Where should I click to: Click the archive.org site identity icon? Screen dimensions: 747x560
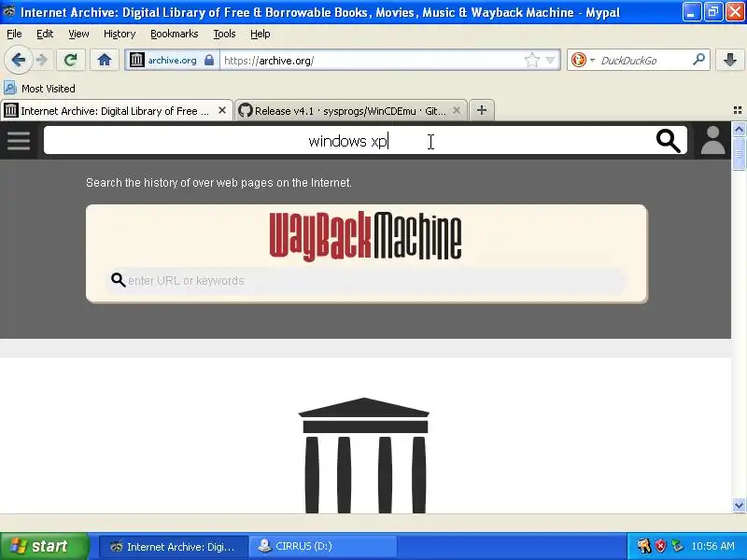point(136,60)
